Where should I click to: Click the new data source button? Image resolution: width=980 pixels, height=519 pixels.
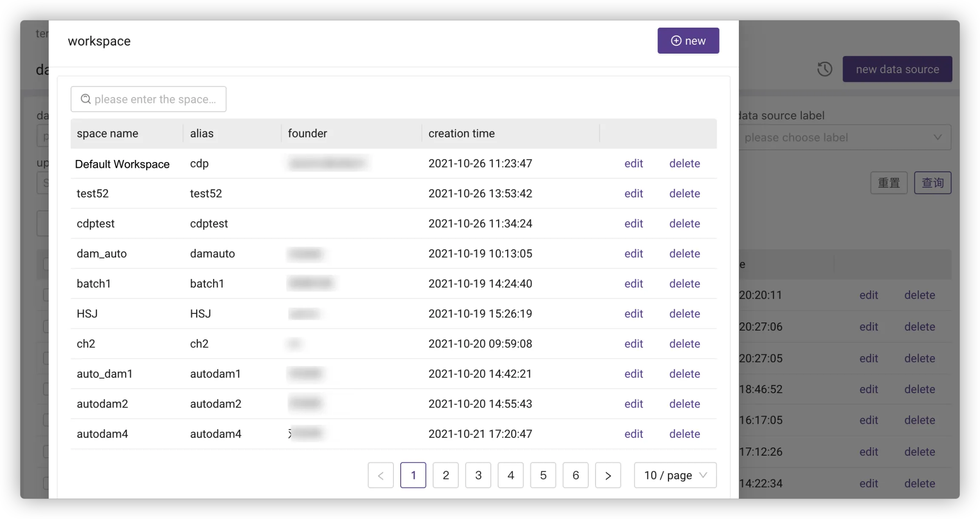pyautogui.click(x=897, y=69)
